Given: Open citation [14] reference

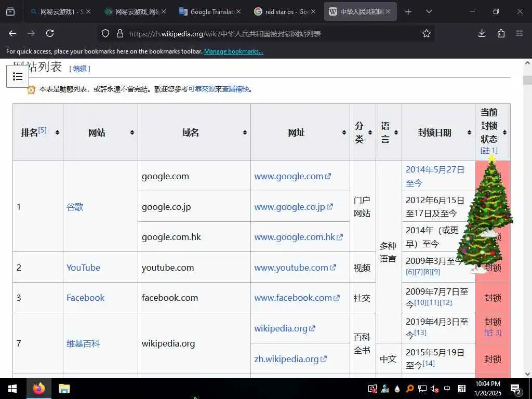Looking at the screenshot, I should [x=429, y=363].
